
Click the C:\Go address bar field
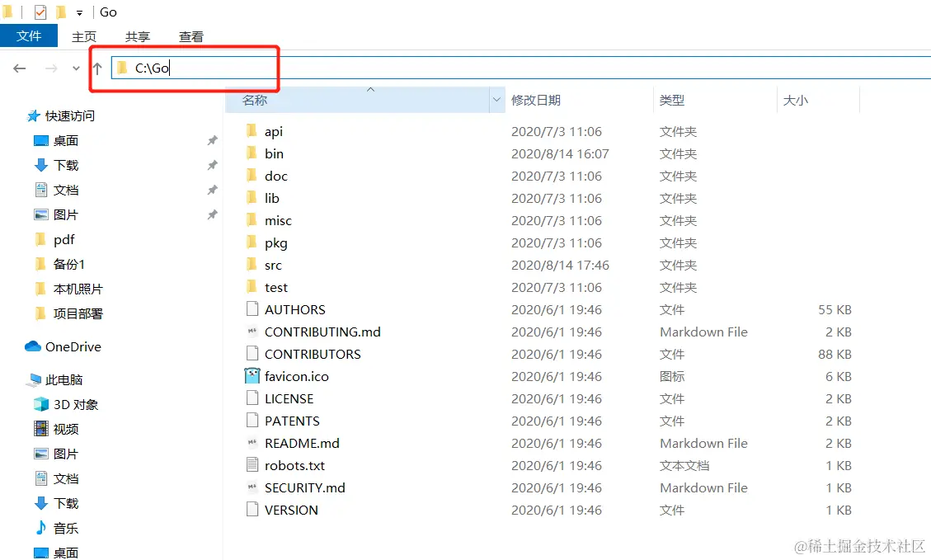pos(521,68)
